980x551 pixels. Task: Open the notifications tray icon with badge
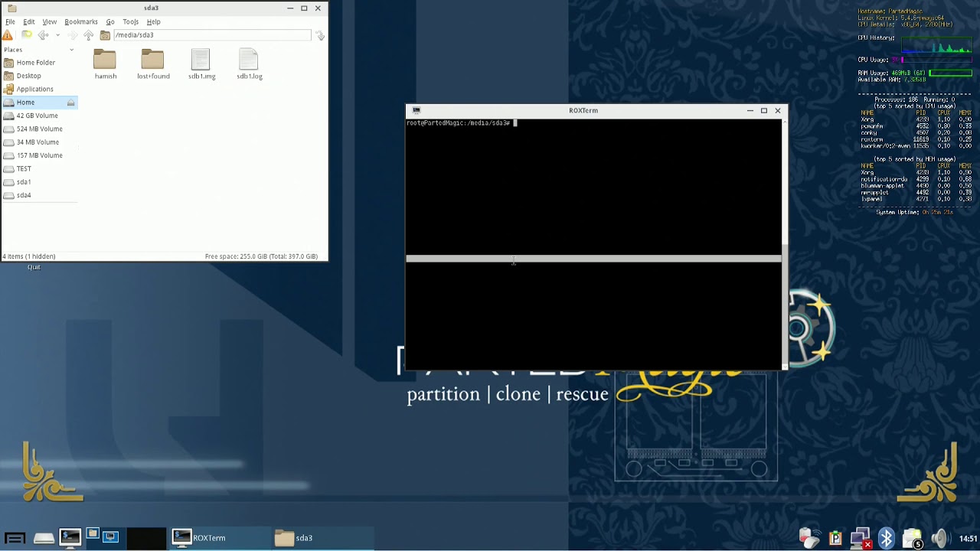coord(913,539)
